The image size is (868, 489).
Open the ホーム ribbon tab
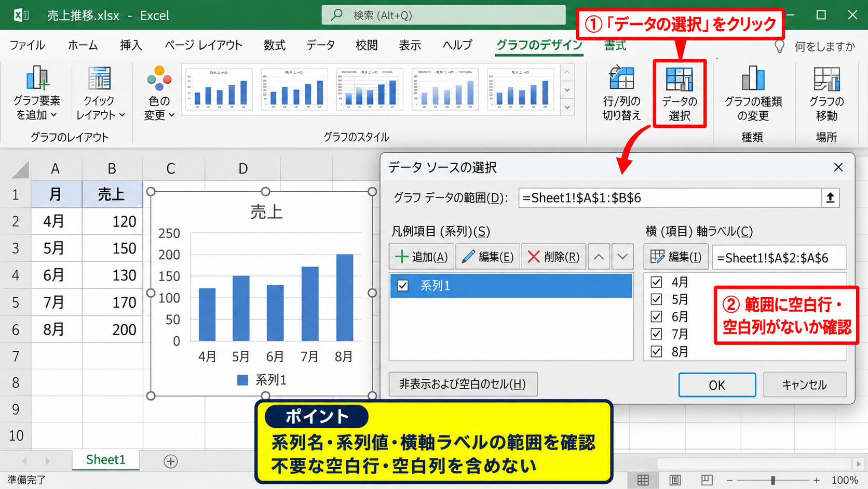click(x=83, y=46)
